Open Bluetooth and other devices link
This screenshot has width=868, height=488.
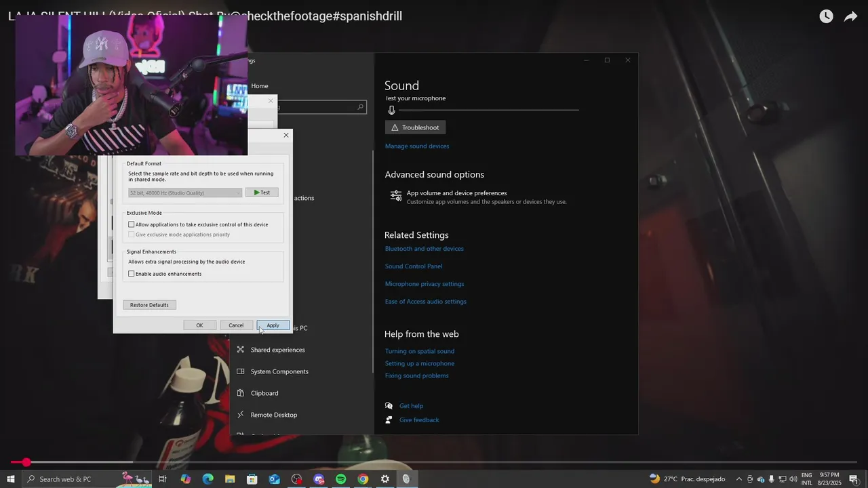[425, 249]
